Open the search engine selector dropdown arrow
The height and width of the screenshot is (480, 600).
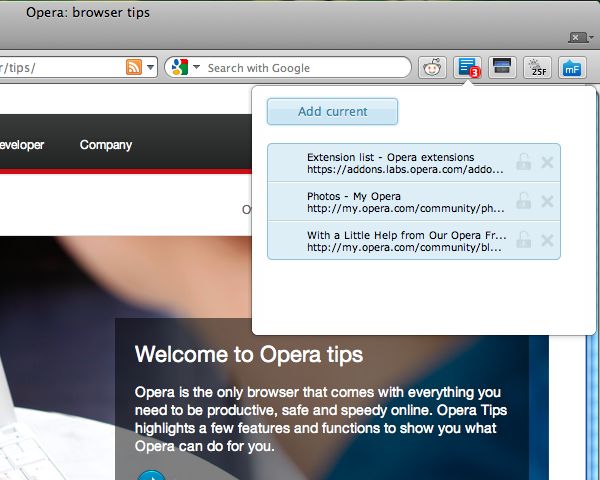coord(196,67)
